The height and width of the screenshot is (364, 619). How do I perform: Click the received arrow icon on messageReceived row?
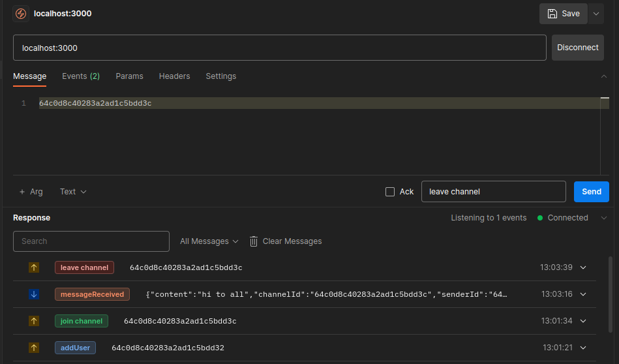[x=34, y=294]
